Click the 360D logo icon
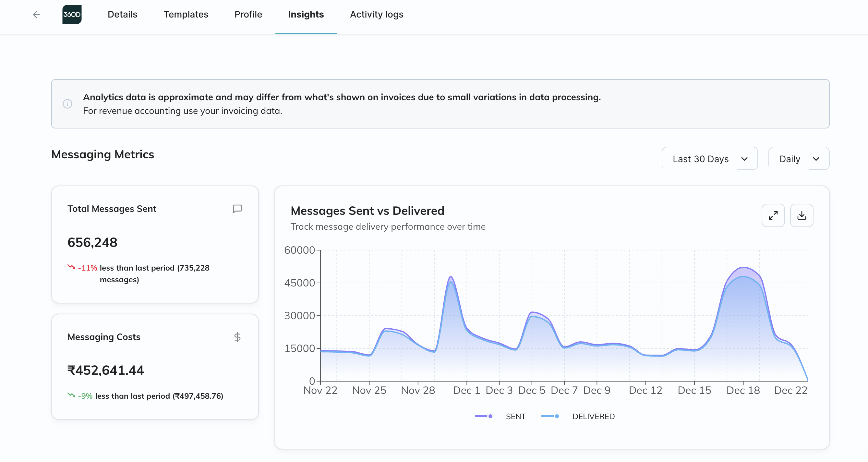 click(72, 15)
